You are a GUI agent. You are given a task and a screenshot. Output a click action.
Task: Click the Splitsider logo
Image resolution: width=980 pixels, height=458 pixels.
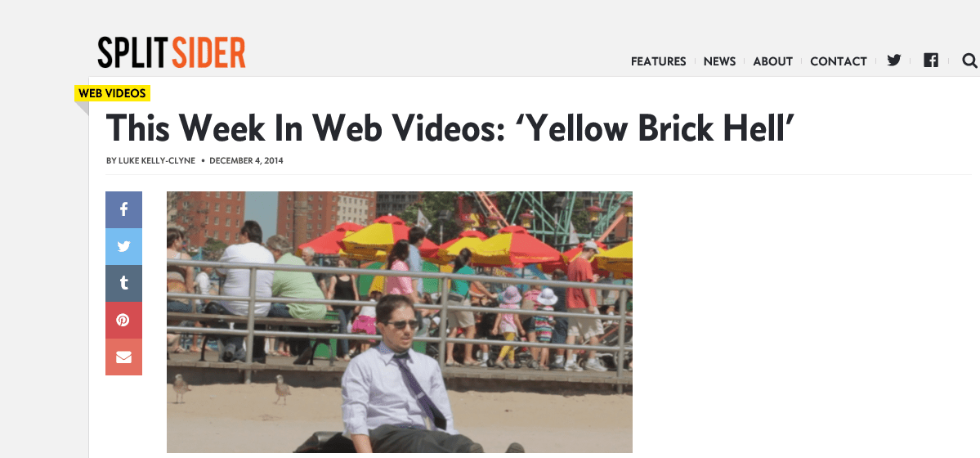click(x=172, y=52)
